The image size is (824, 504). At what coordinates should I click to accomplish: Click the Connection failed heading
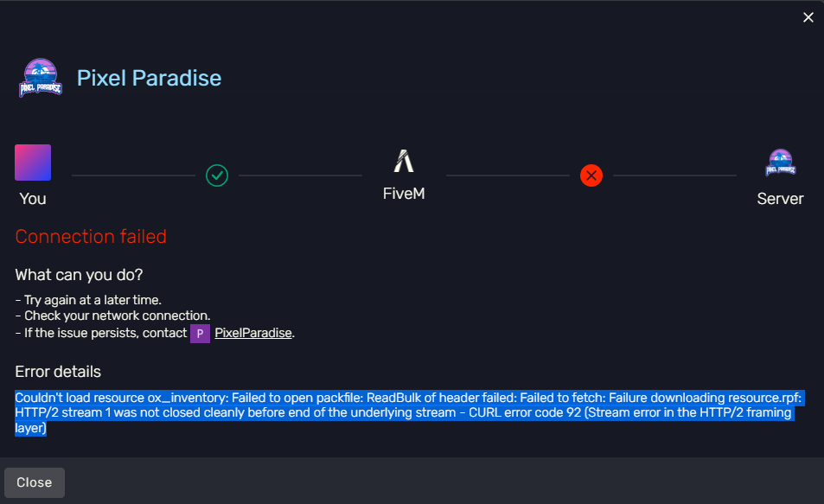(x=91, y=237)
